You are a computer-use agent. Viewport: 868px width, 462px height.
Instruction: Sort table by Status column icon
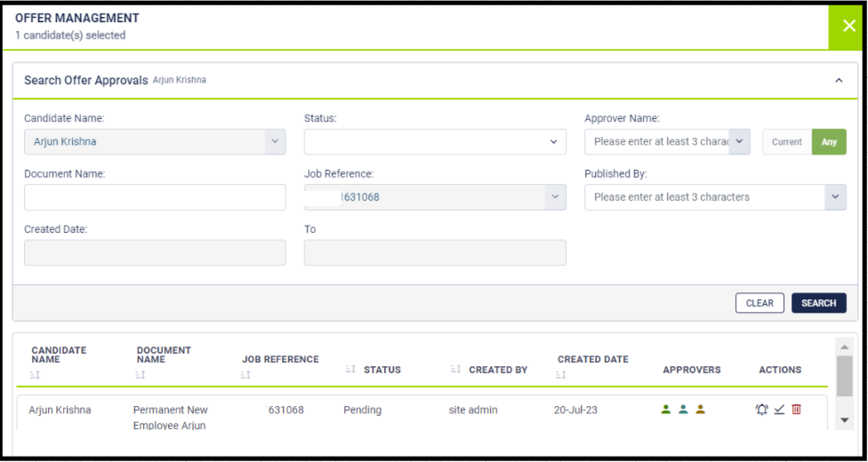350,370
